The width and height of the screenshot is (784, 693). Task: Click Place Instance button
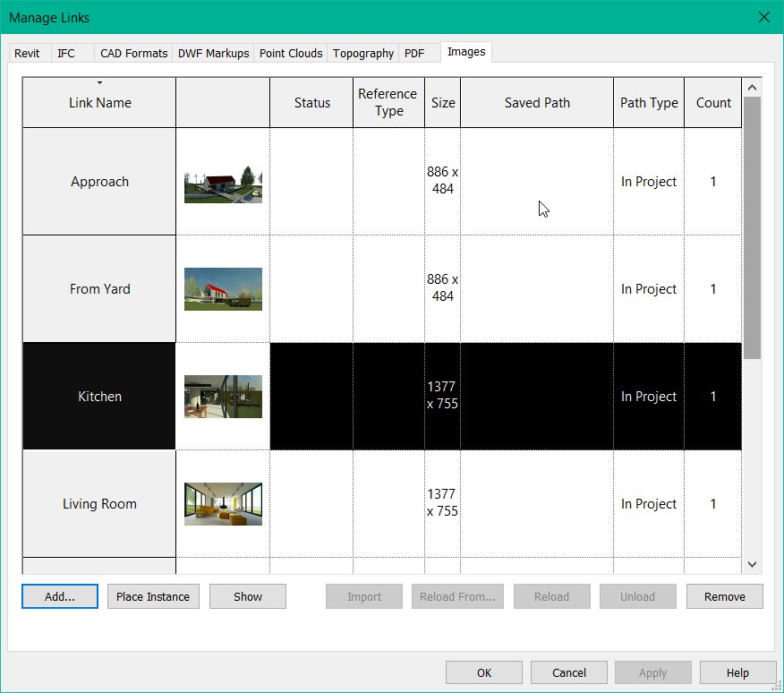153,596
